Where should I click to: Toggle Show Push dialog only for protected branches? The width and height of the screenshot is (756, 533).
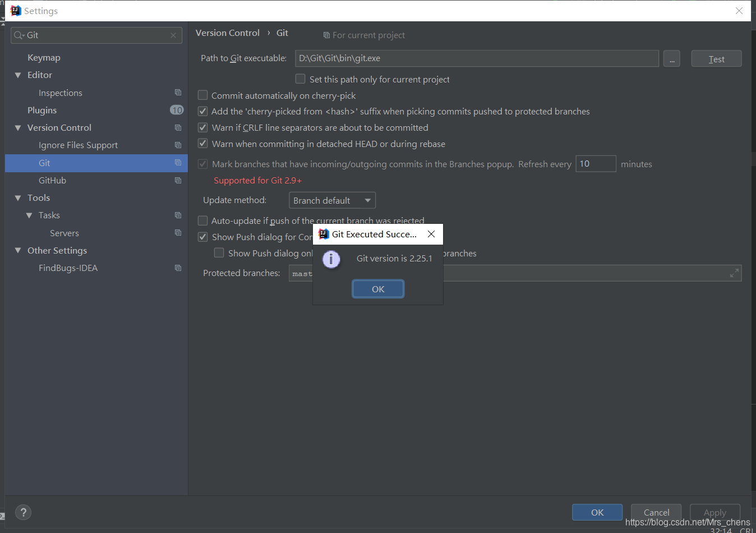(219, 253)
